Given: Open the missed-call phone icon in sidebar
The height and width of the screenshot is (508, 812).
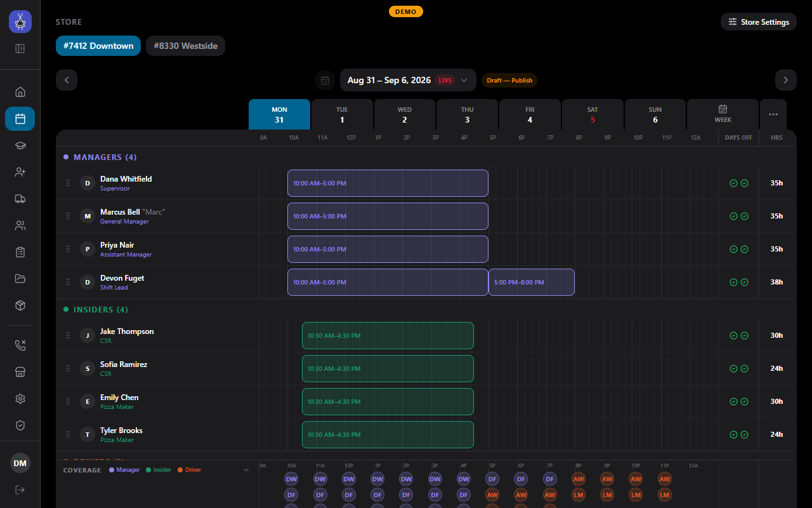Looking at the screenshot, I should tap(20, 345).
